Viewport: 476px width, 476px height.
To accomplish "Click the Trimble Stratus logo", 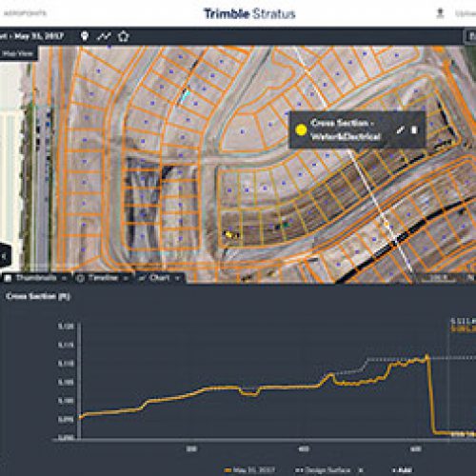I will pos(249,13).
